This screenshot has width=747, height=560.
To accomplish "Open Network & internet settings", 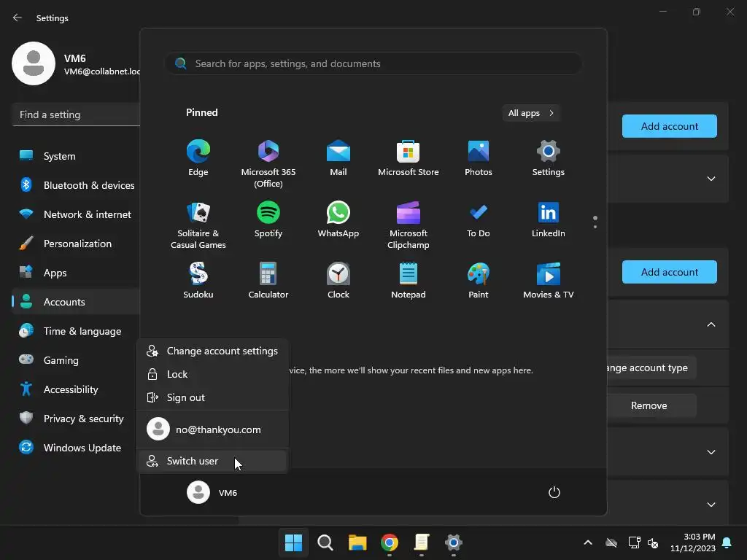I will point(76,214).
